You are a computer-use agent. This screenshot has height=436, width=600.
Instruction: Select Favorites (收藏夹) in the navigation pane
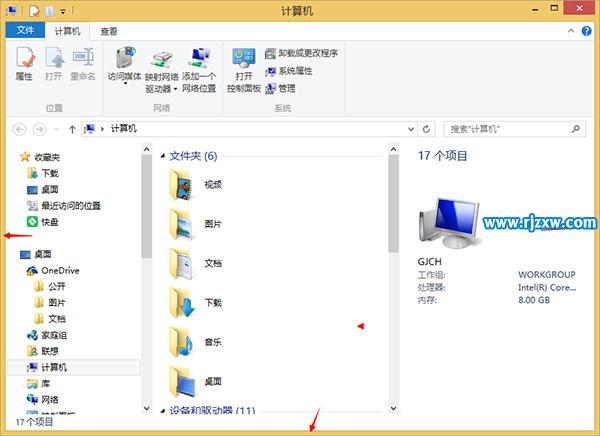tap(40, 157)
